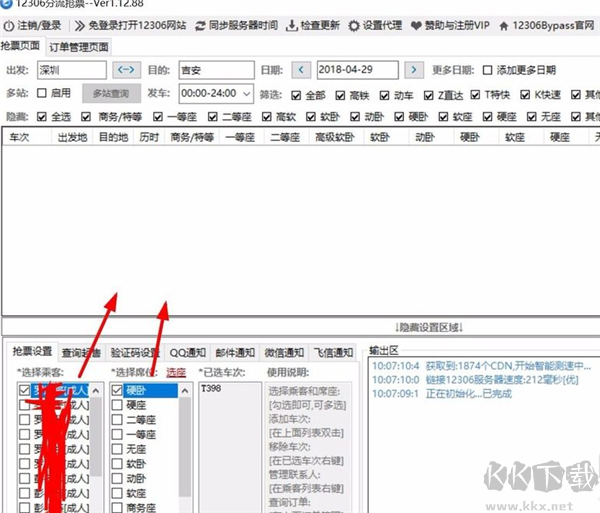
Task: Click the 二等座 column header
Action: 285,137
